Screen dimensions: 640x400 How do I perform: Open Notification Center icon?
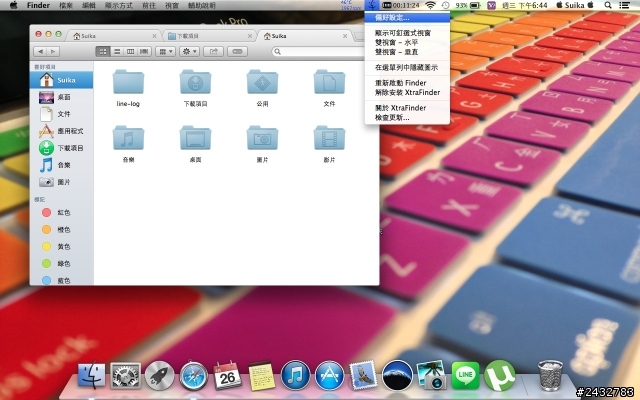624,5
